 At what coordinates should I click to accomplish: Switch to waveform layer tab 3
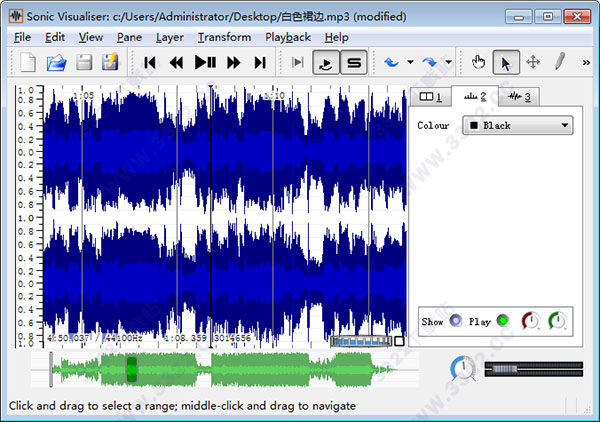tap(519, 97)
